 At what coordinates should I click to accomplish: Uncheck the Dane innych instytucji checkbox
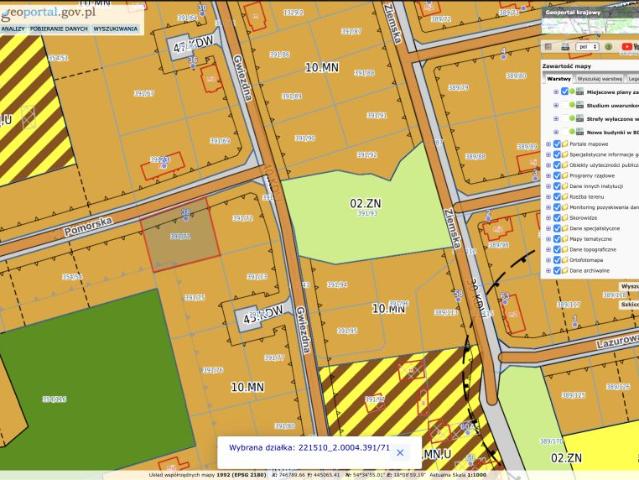point(557,186)
